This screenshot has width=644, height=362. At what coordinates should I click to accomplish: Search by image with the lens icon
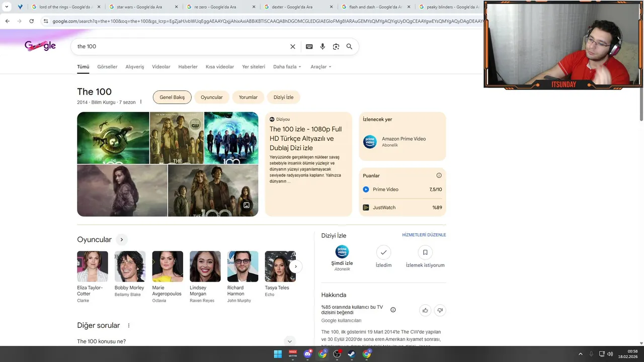pyautogui.click(x=336, y=46)
